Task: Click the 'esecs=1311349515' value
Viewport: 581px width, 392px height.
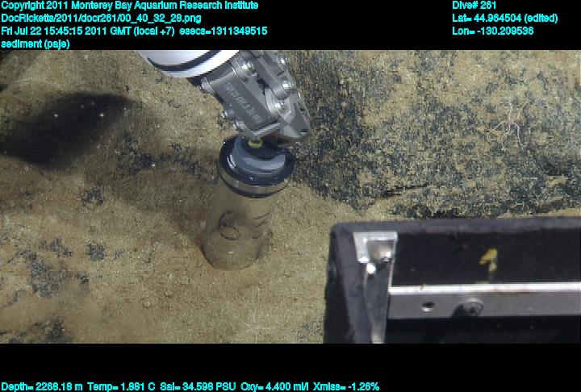Action: pos(224,31)
